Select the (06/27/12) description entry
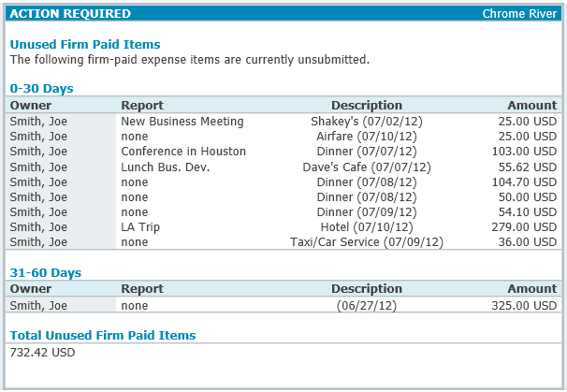This screenshot has height=392, width=567. [366, 305]
